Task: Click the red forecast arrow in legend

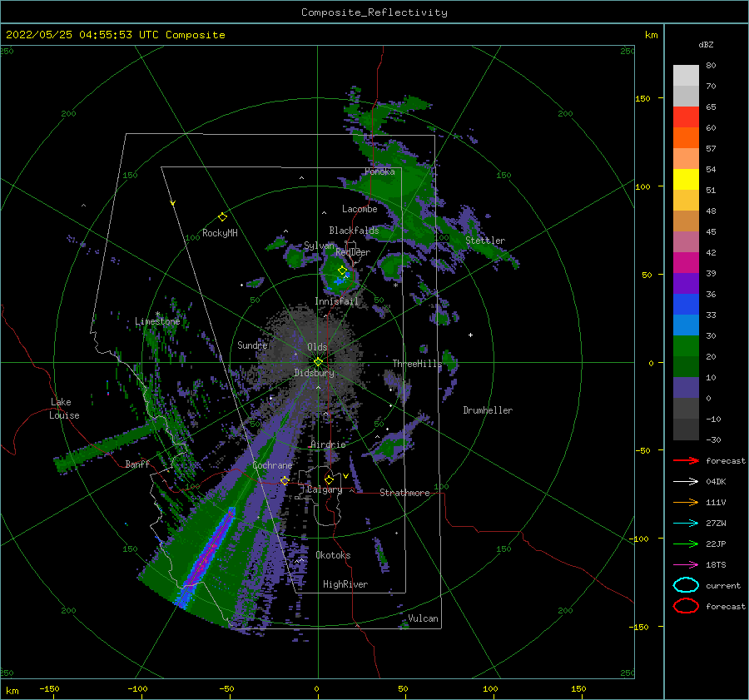Action: (686, 460)
